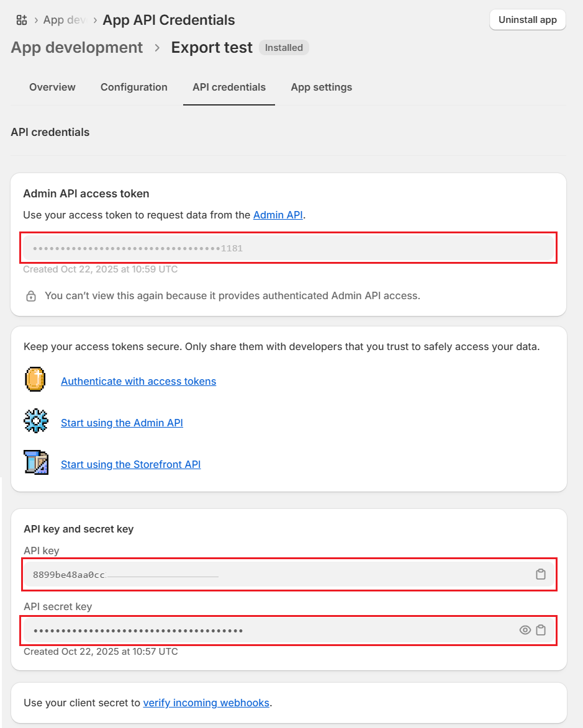Click the blue gear icon
Viewport: 583px width, 728px height.
(x=35, y=421)
